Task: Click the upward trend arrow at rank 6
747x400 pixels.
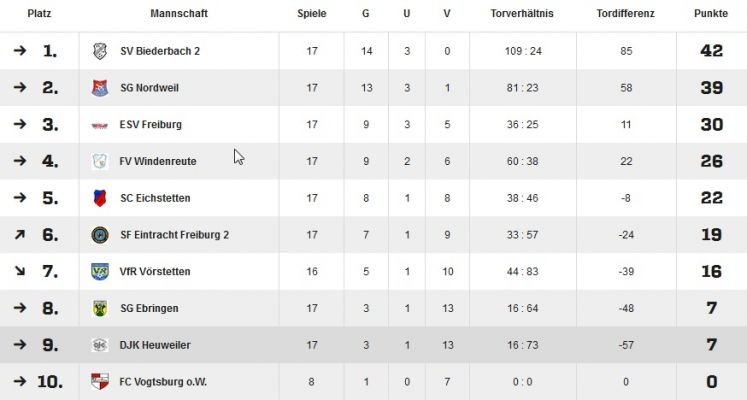Action: point(20,234)
